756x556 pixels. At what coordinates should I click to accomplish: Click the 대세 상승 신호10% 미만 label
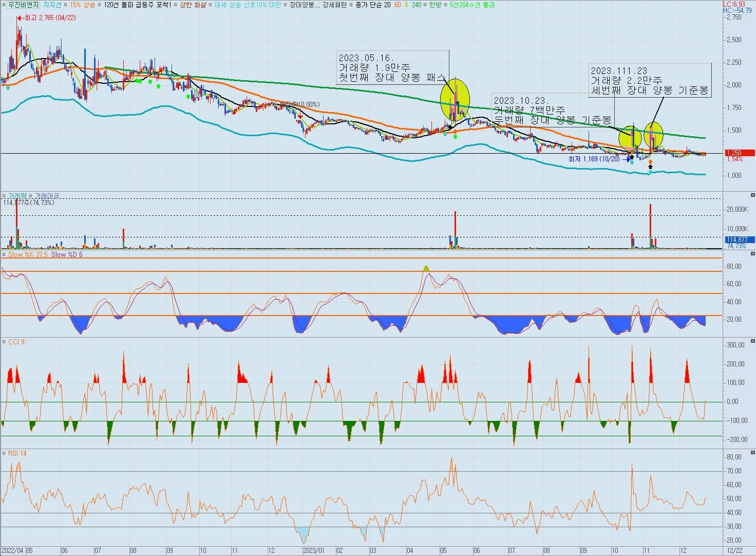(x=248, y=5)
